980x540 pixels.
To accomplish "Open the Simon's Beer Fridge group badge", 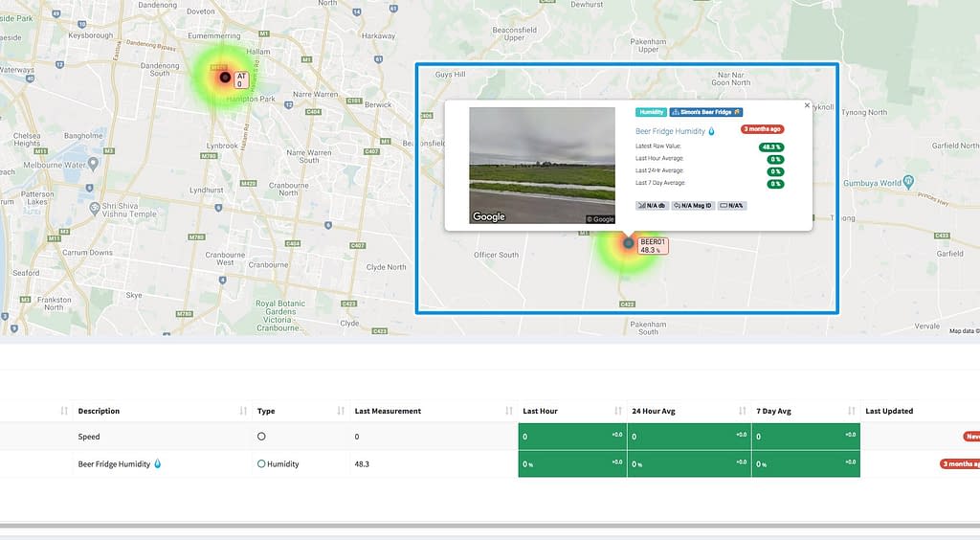I will (x=705, y=112).
